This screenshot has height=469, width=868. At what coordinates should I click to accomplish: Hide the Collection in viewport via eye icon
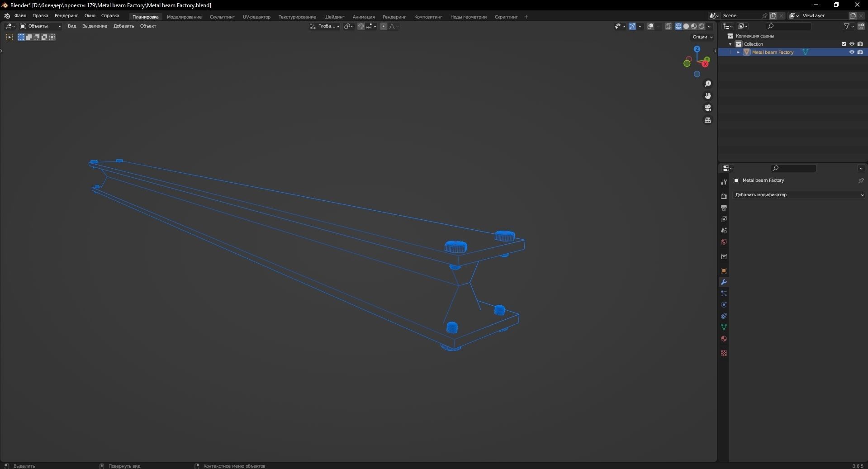[852, 44]
